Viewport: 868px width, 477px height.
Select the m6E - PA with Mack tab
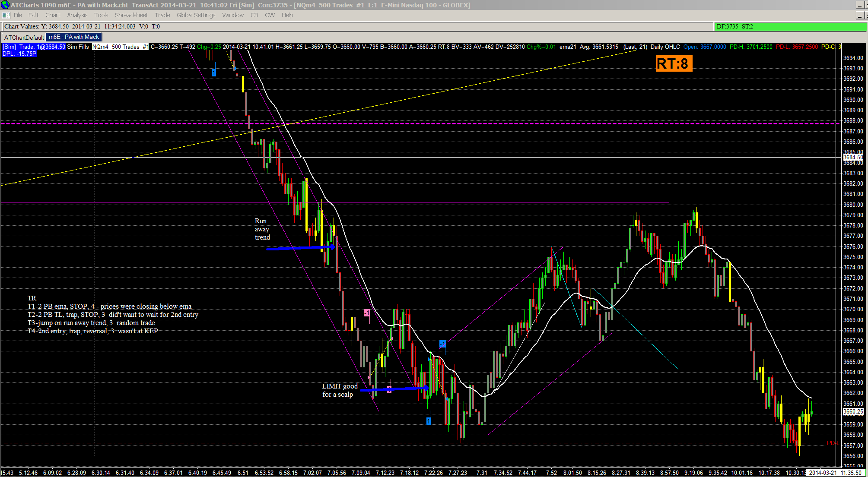pyautogui.click(x=74, y=37)
